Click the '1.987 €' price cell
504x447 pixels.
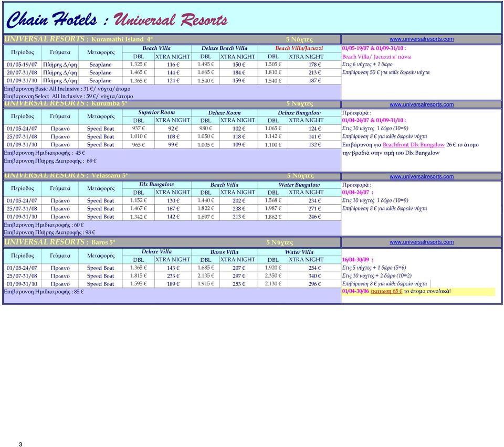click(273, 208)
